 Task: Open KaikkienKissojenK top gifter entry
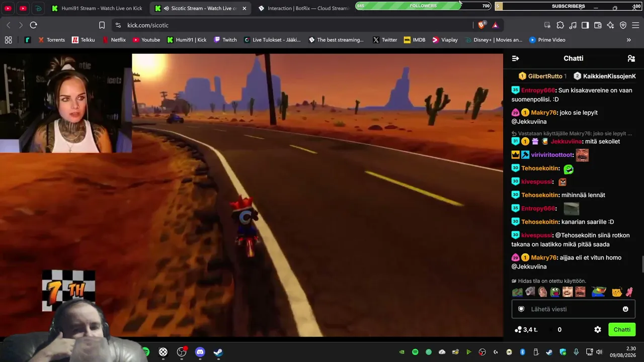point(604,76)
